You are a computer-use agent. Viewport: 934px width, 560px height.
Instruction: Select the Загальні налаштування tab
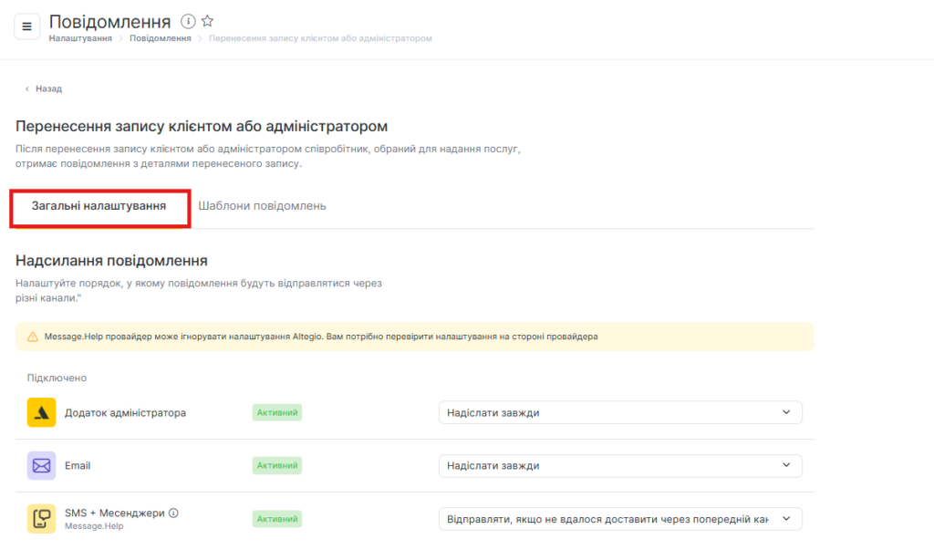click(99, 206)
